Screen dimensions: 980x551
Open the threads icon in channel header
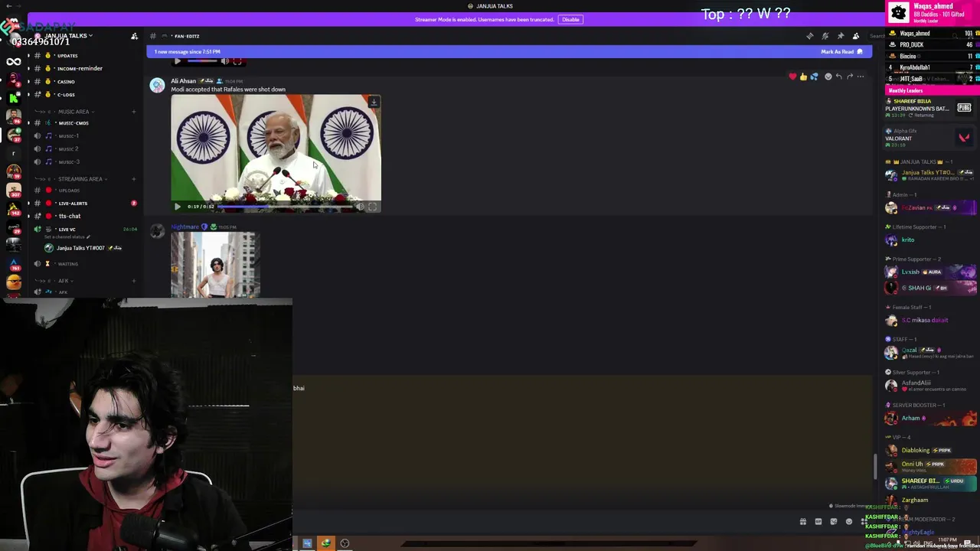click(x=810, y=36)
